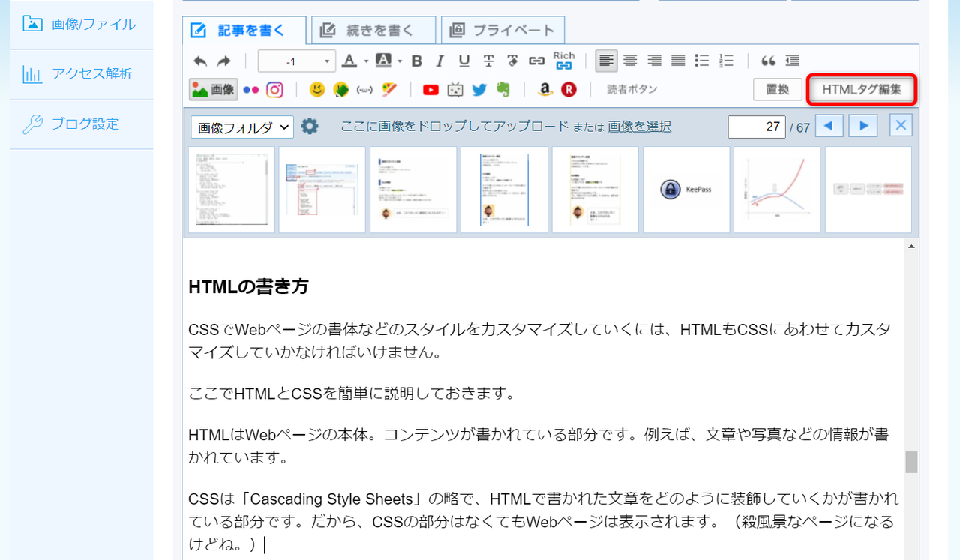This screenshot has height=560, width=960.
Task: Insert a Twitter tweet
Action: pos(478,90)
